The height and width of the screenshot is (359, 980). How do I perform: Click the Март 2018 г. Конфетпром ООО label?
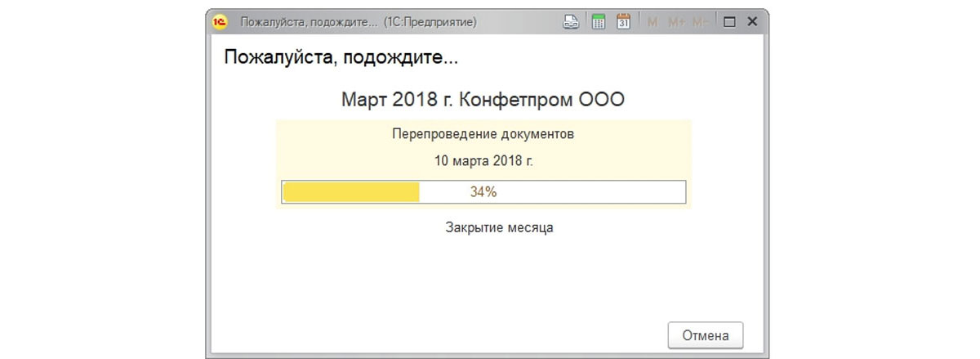[483, 101]
